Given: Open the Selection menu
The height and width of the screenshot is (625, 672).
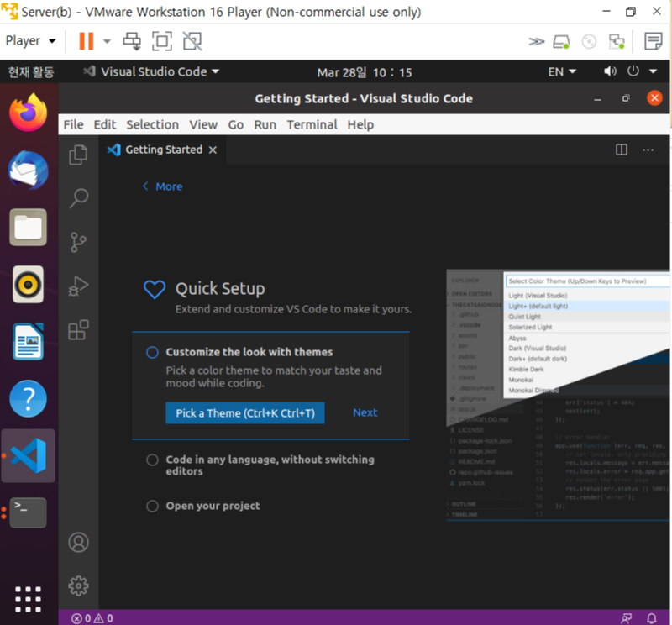Looking at the screenshot, I should (x=152, y=124).
